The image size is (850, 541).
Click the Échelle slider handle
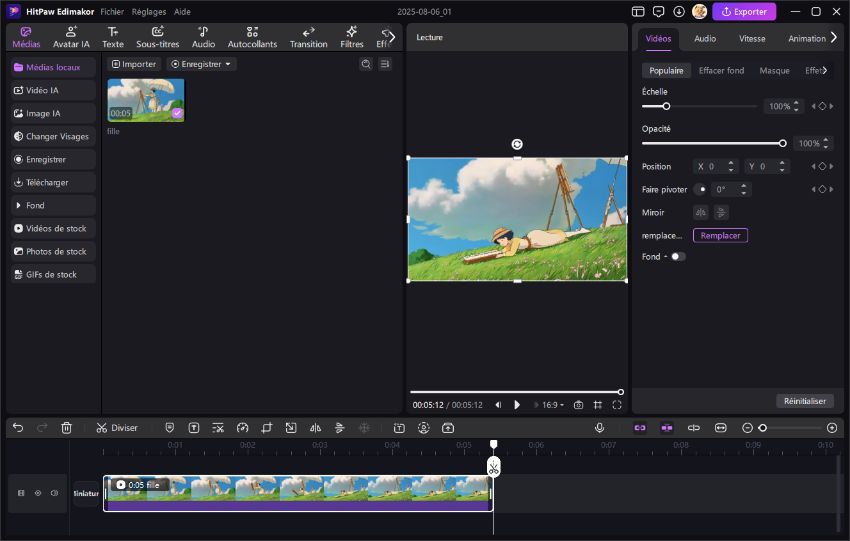(x=666, y=106)
